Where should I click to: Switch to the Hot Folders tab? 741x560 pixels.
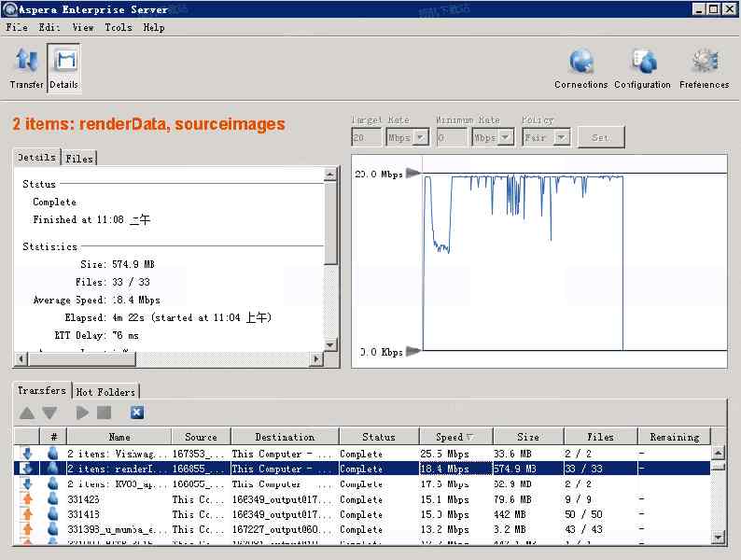[105, 392]
